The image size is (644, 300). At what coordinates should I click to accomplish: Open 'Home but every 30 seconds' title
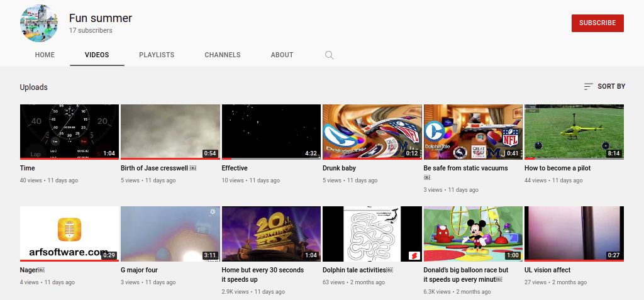[x=263, y=274]
